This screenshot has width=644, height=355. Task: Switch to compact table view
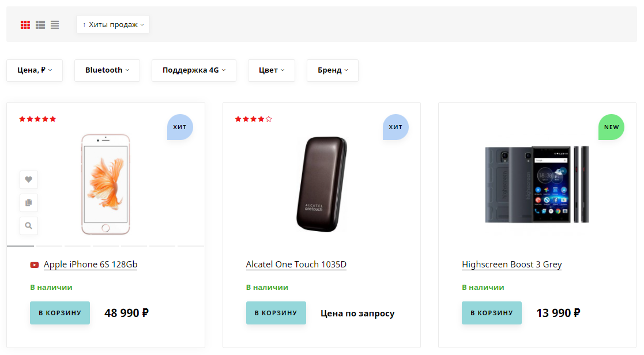[x=55, y=25]
